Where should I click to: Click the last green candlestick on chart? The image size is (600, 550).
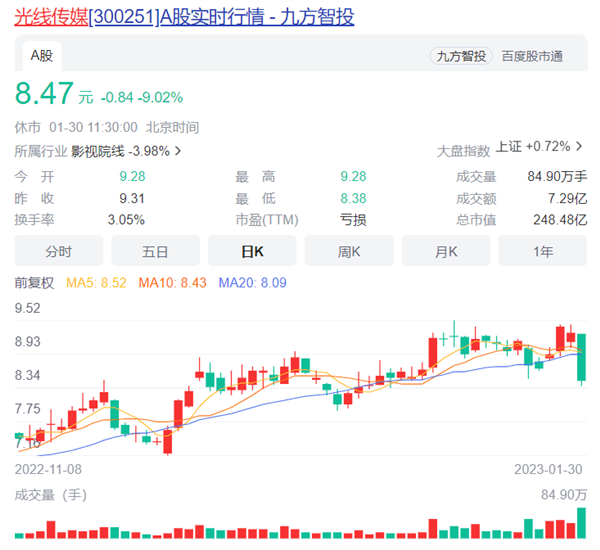[x=580, y=358]
